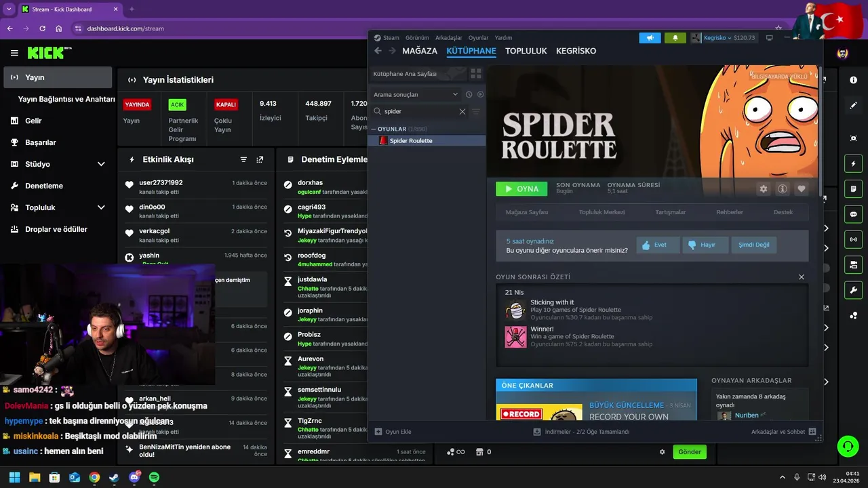868x488 pixels.
Task: Open İndirmeler downloads status
Action: 582,432
